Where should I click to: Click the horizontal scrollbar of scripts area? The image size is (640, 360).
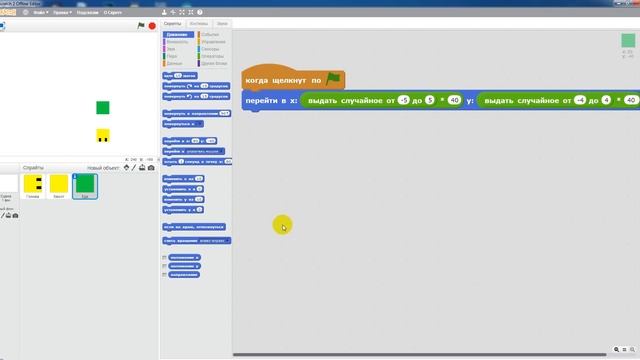[x=420, y=355]
